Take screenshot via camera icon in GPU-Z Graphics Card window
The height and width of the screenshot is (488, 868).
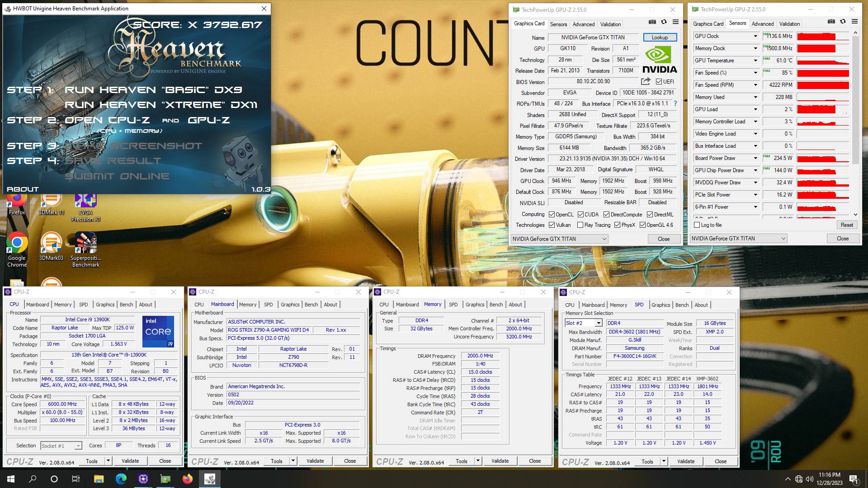click(x=652, y=22)
